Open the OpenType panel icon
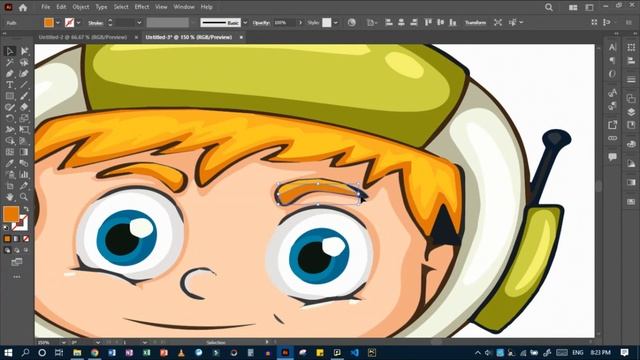The image size is (640, 360). coord(612,74)
